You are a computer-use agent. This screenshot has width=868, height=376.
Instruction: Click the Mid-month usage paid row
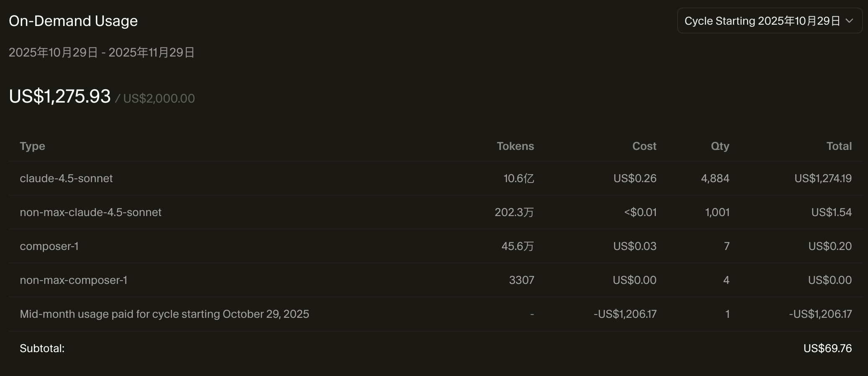point(164,314)
